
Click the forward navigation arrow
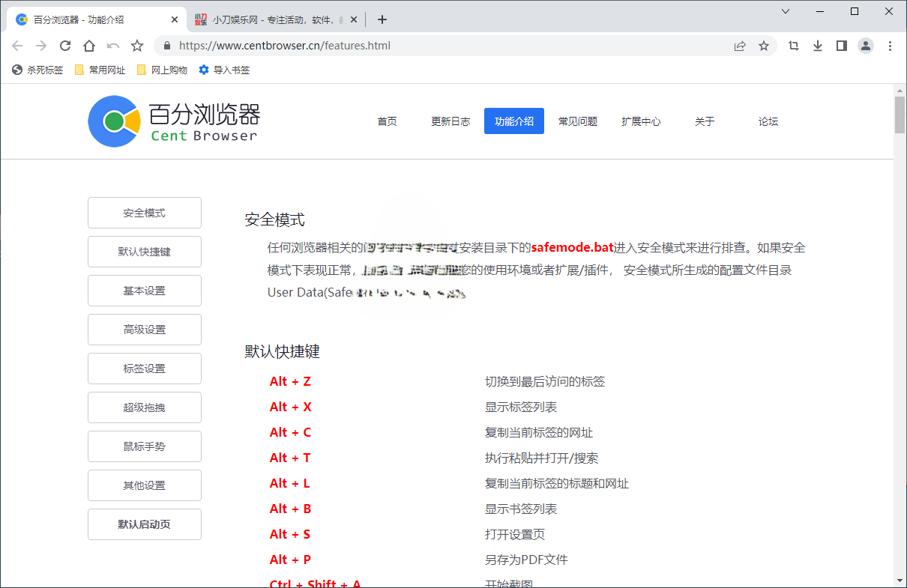[x=41, y=46]
